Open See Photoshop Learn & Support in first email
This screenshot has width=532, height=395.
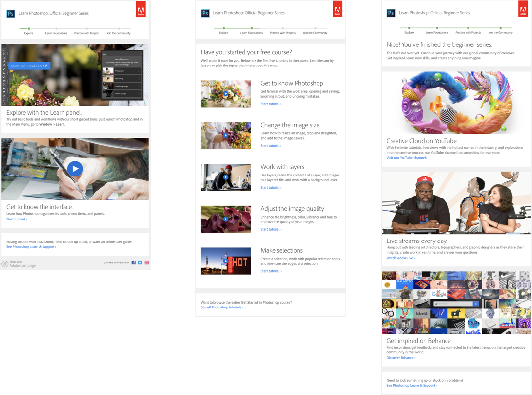(31, 247)
